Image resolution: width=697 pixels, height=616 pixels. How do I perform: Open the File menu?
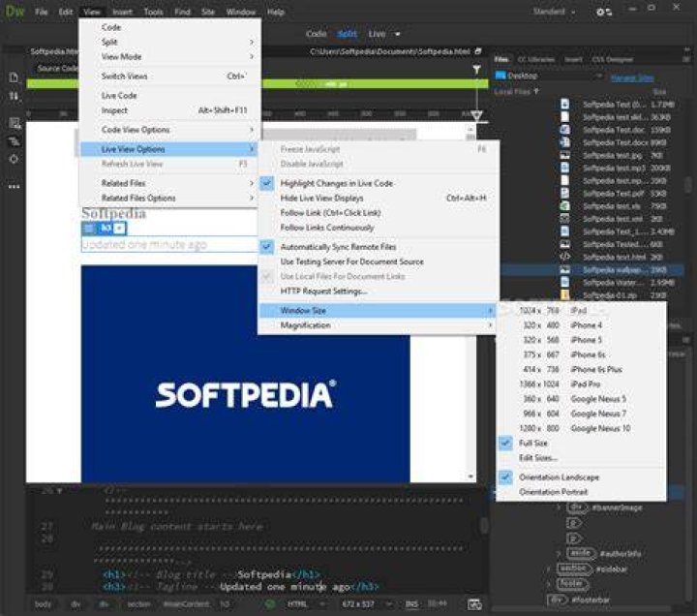pyautogui.click(x=42, y=12)
